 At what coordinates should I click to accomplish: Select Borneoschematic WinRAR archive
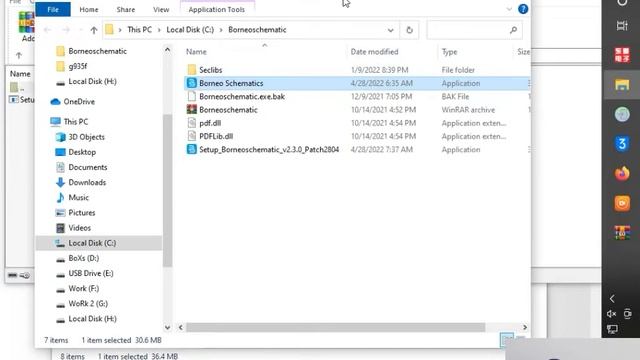pyautogui.click(x=228, y=110)
